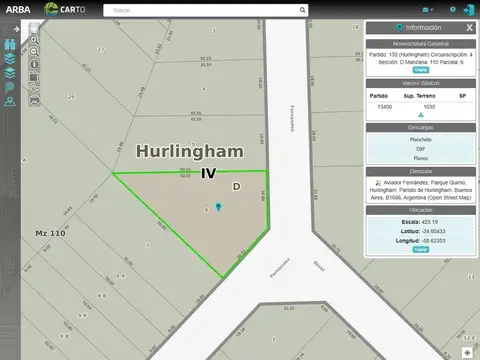480x360 pixels.
Task: Select the area measurement square tool
Action: pyautogui.click(x=34, y=77)
